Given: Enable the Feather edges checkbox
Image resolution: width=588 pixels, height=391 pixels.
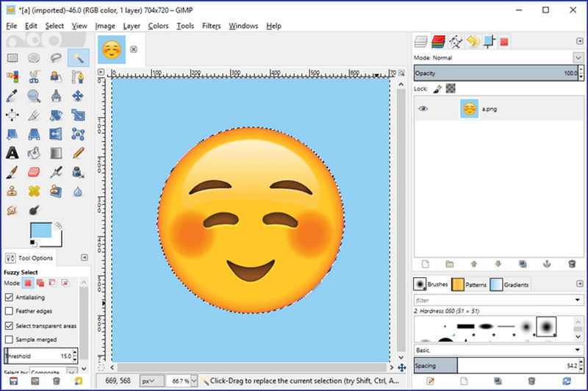Looking at the screenshot, I should point(9,311).
